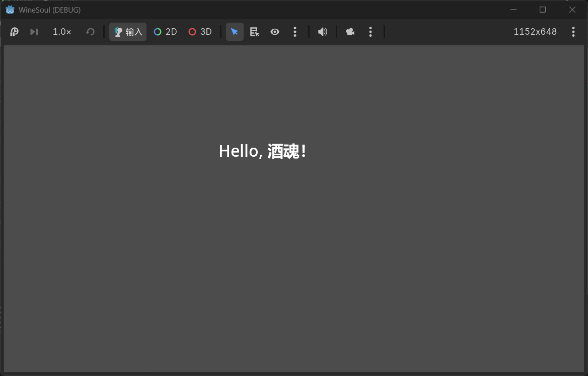588x376 pixels.
Task: Click the suspend/pause game icon
Action: (14, 32)
